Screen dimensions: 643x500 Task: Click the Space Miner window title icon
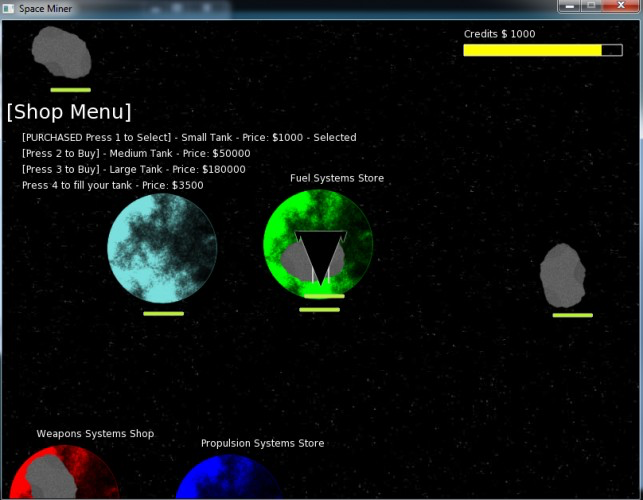tap(8, 8)
